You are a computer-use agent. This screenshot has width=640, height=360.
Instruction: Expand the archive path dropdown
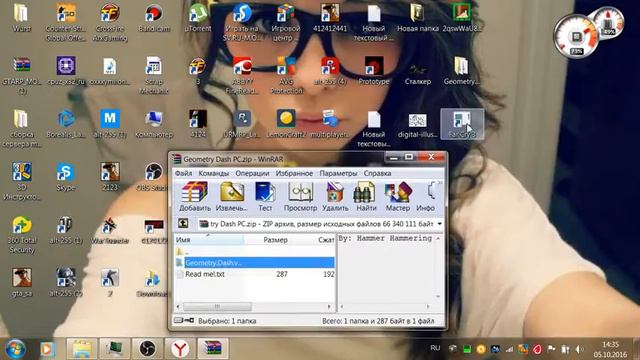coord(439,224)
